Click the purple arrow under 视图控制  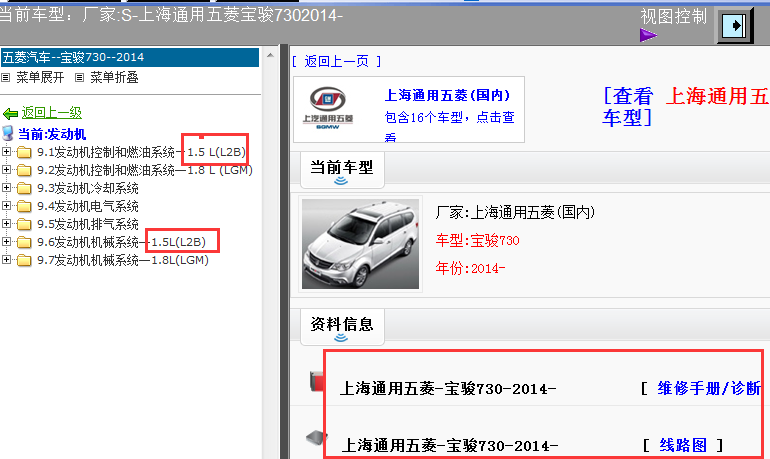pos(648,35)
